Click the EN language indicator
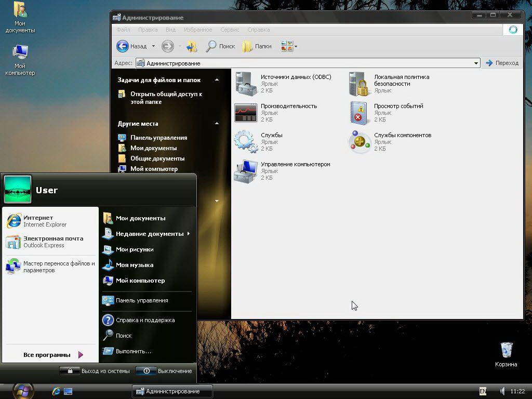The image size is (532, 399). click(483, 392)
